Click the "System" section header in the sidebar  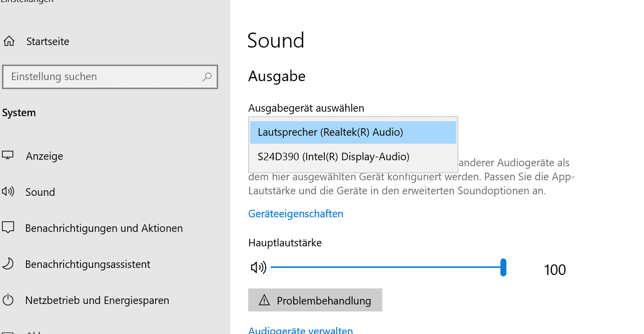[x=19, y=113]
